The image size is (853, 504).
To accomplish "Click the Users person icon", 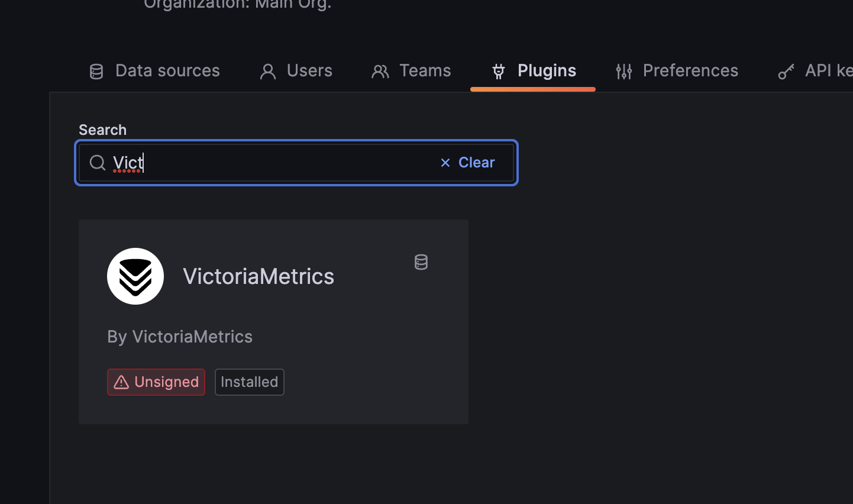I will [267, 70].
